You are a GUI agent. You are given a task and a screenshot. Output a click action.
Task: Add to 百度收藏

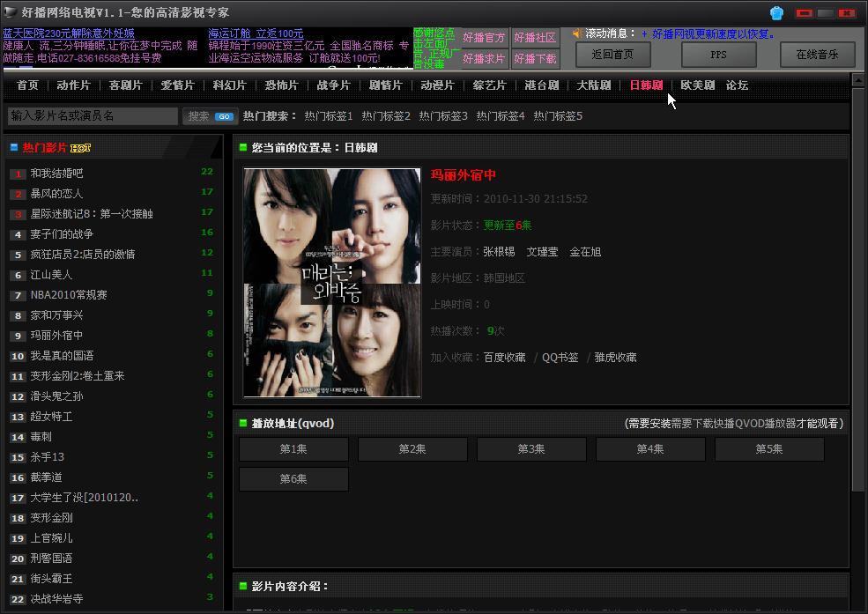[504, 358]
